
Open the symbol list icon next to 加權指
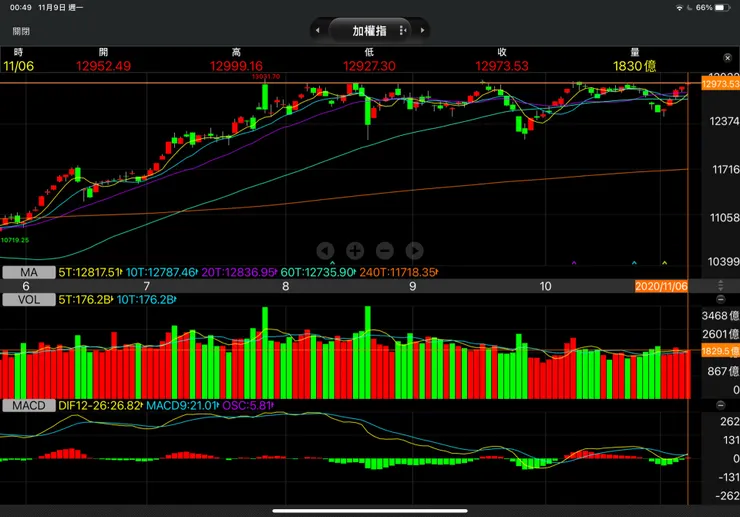click(403, 30)
